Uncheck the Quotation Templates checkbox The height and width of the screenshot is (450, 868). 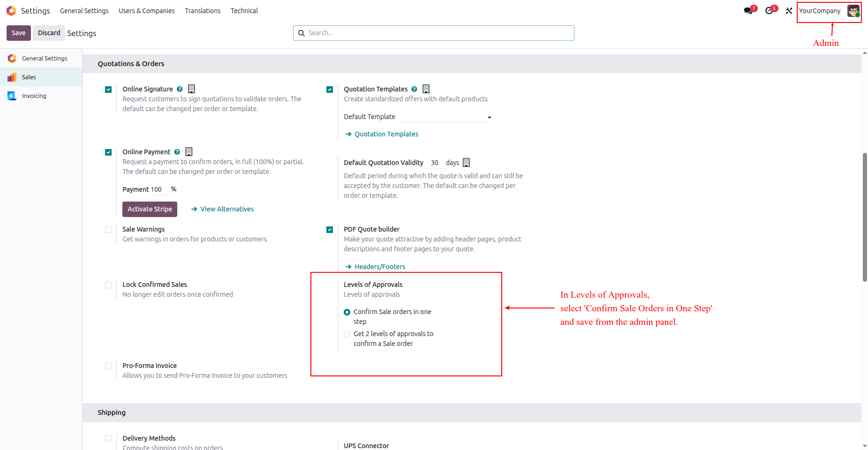(330, 89)
